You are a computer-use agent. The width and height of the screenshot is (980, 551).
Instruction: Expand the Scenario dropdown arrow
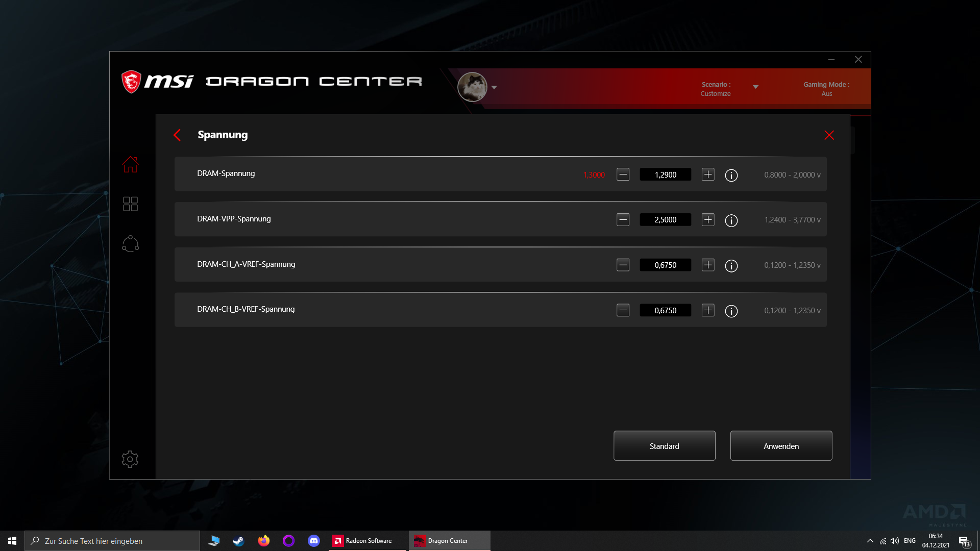pos(755,87)
